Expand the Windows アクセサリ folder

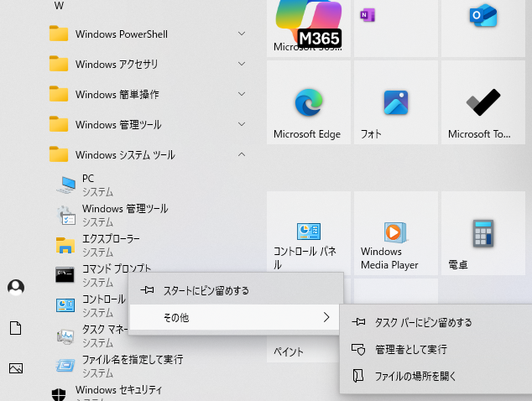click(149, 64)
